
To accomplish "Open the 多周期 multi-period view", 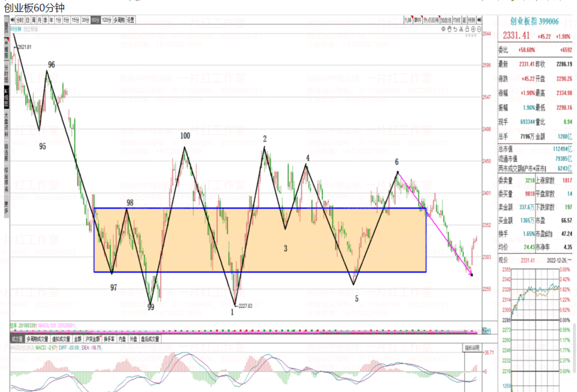I will point(119,20).
